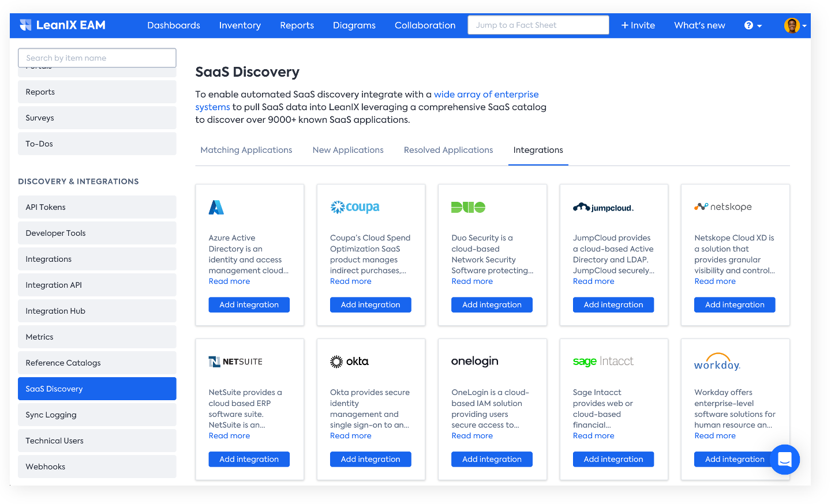Click the Azure Active Directory logo

point(216,207)
